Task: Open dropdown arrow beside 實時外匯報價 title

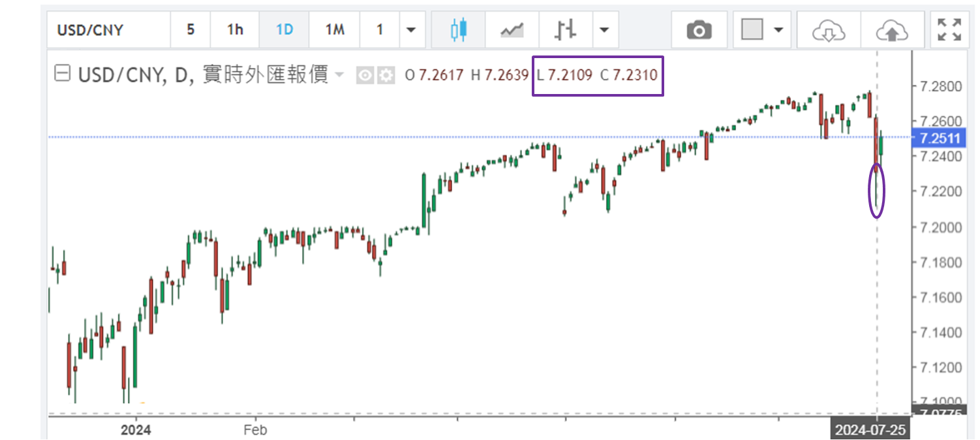Action: click(339, 76)
